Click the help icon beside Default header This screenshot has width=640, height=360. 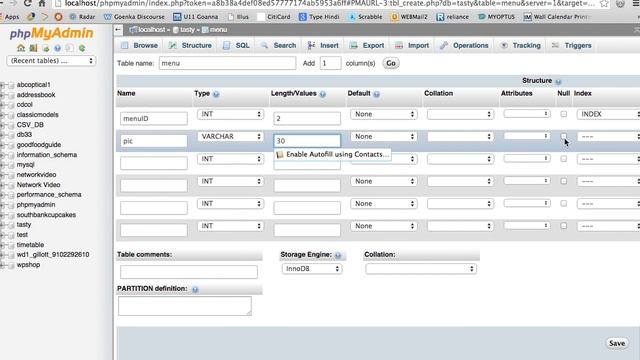pos(376,94)
